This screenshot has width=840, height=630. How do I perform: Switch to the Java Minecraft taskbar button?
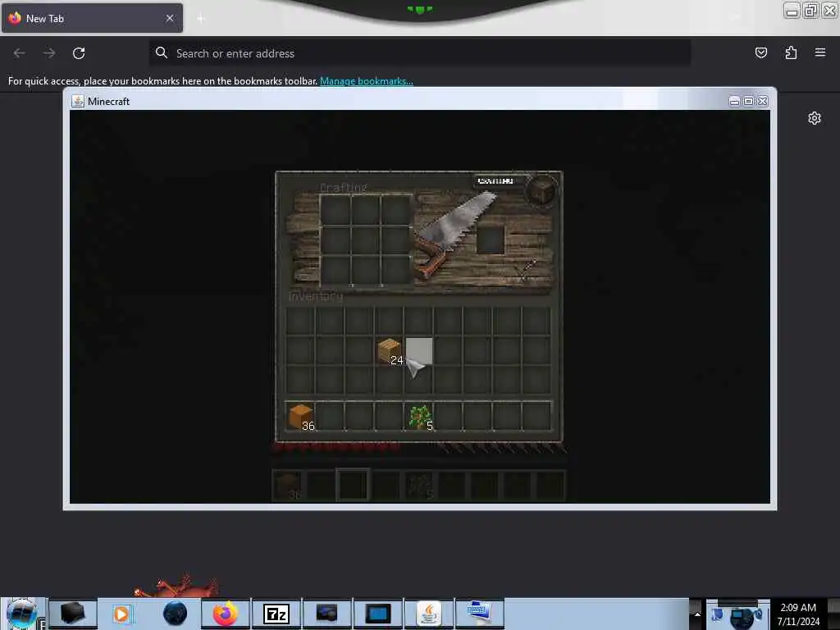click(428, 614)
